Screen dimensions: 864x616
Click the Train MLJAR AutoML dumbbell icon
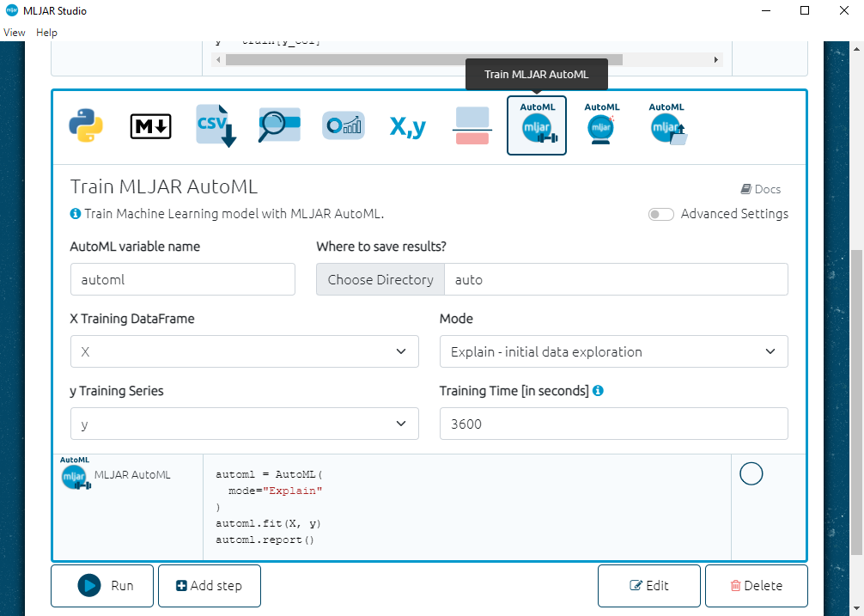coord(537,125)
